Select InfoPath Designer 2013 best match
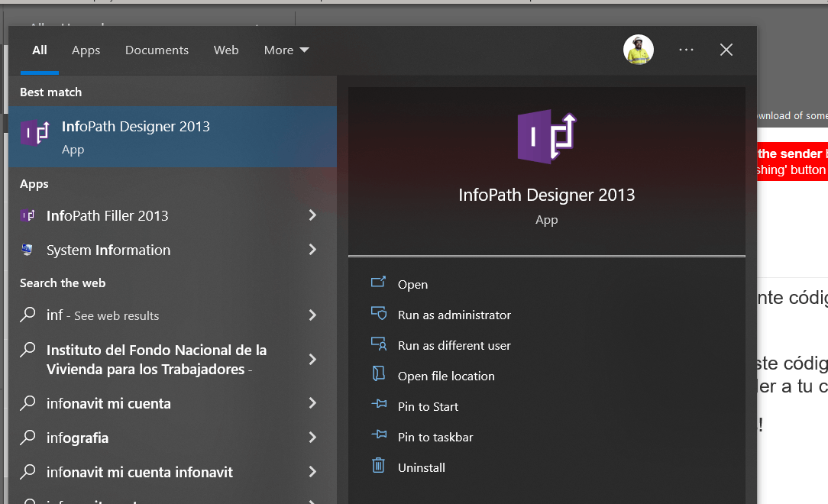This screenshot has width=828, height=504. pos(173,137)
